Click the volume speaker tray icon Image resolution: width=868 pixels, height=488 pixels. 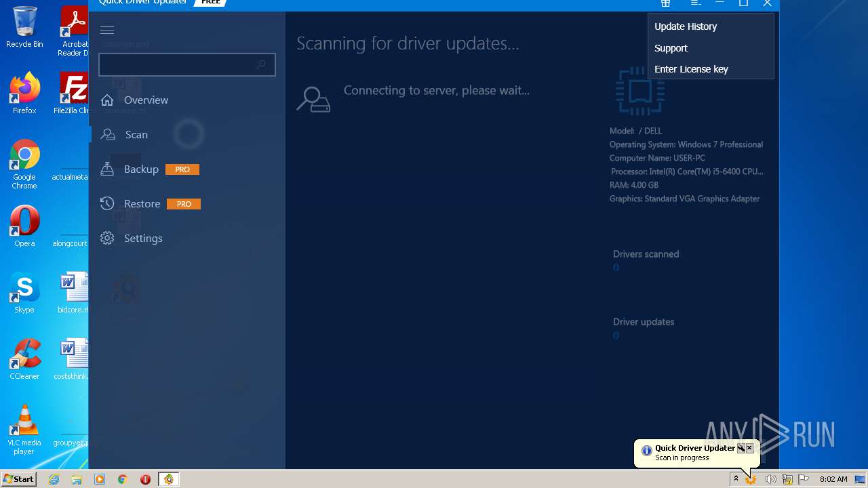coord(770,479)
